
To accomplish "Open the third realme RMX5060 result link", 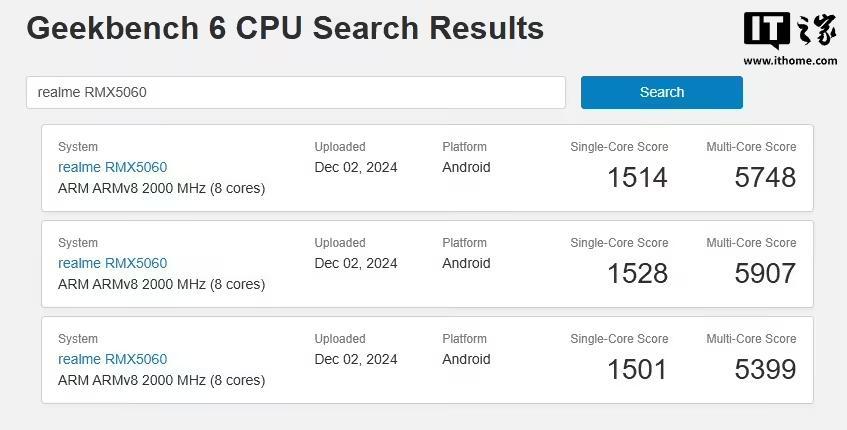I will [x=112, y=359].
